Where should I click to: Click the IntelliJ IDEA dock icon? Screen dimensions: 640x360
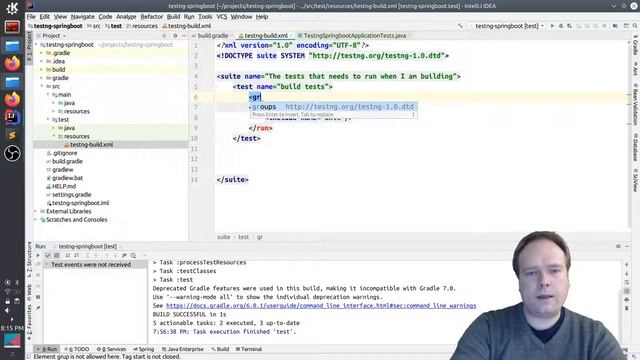click(12, 117)
